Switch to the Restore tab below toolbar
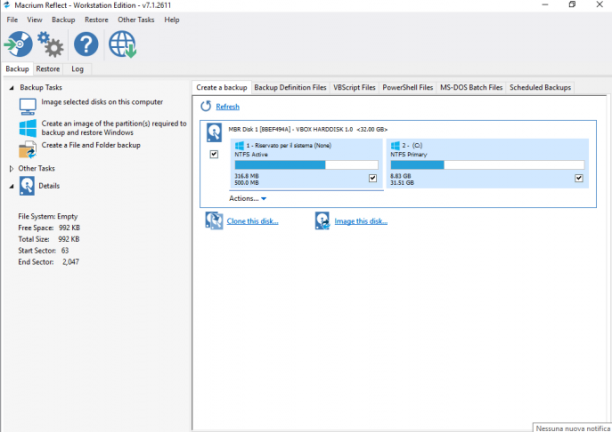Screen dimensions: 612x432 [48, 69]
